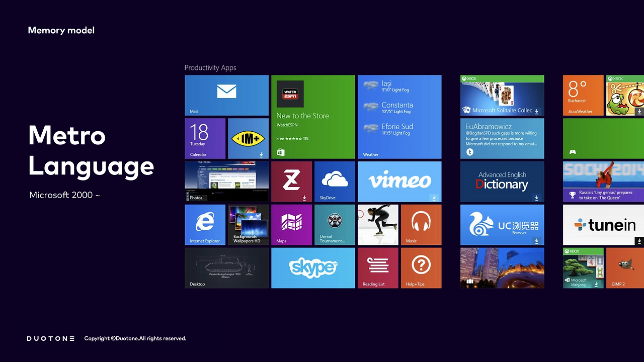The width and height of the screenshot is (644, 362).
Task: Launch the Skype tile
Action: coord(313,268)
